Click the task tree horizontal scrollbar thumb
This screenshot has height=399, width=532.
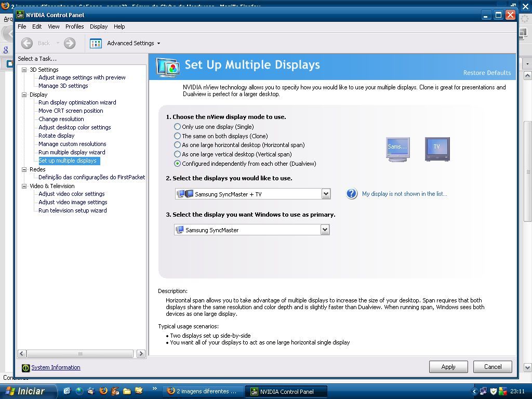[x=80, y=353]
